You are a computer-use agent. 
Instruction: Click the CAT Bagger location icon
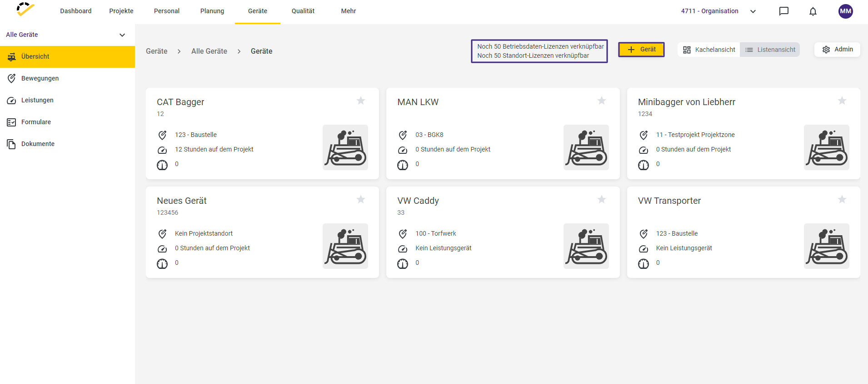(x=162, y=135)
